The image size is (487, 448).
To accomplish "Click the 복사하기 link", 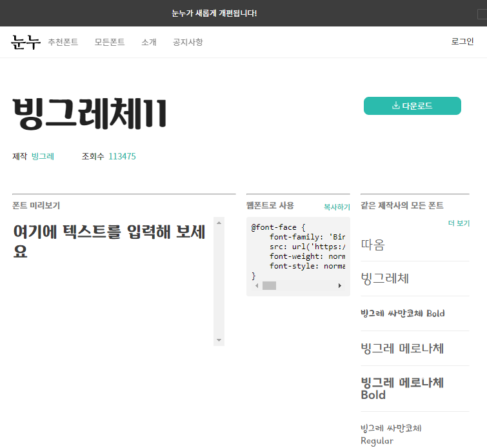I will [x=337, y=207].
